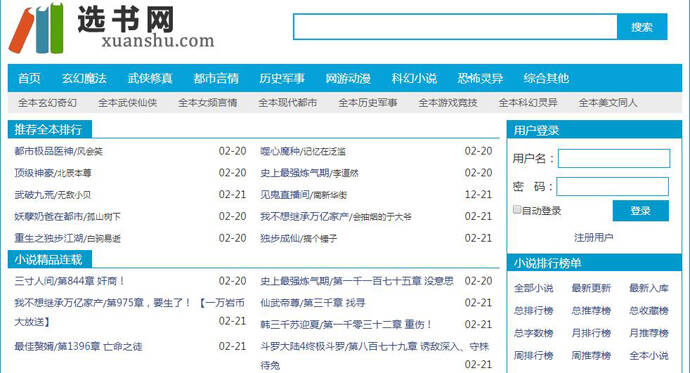Open 全本现代都市 link
The image size is (690, 373).
(287, 103)
